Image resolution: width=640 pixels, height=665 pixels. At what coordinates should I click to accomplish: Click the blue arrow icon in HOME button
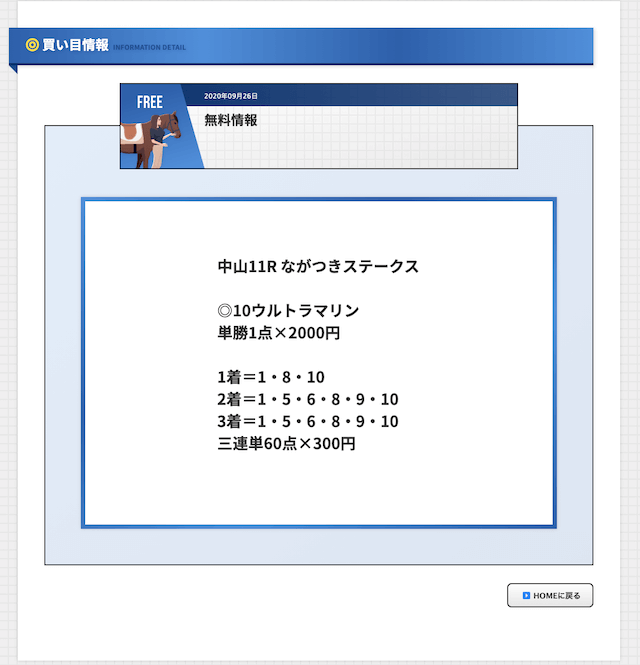526,595
